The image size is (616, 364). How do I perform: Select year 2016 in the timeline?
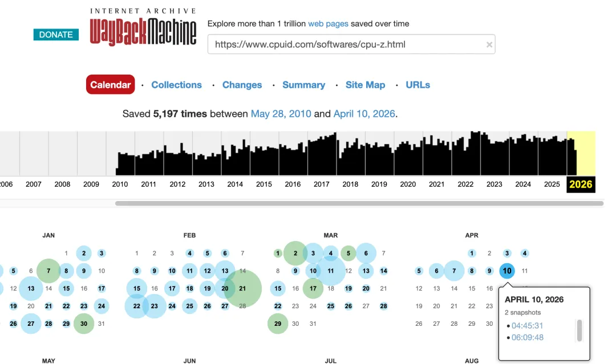coord(293,185)
